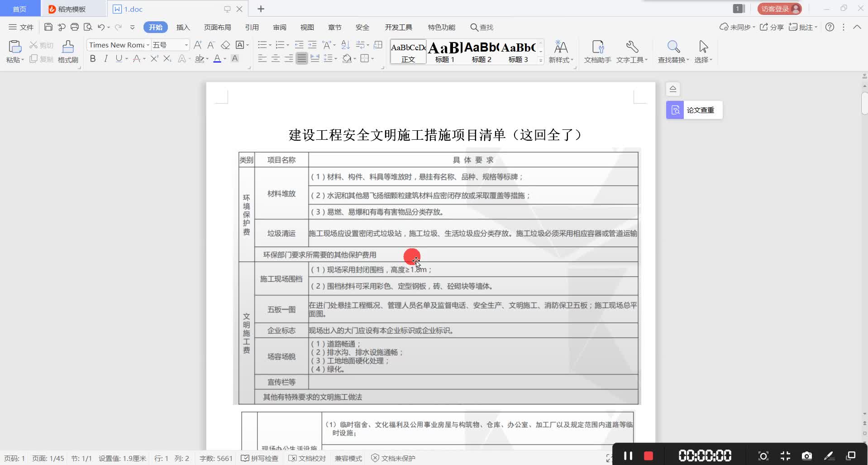
Task: Click the screenshot camera icon in recorder bar
Action: 807,456
